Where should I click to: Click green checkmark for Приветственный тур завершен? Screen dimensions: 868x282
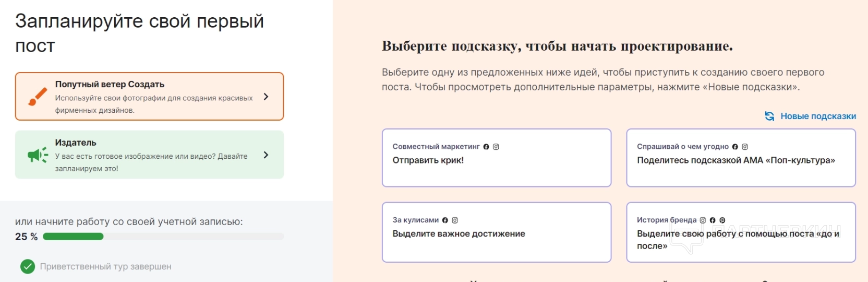pyautogui.click(x=28, y=266)
